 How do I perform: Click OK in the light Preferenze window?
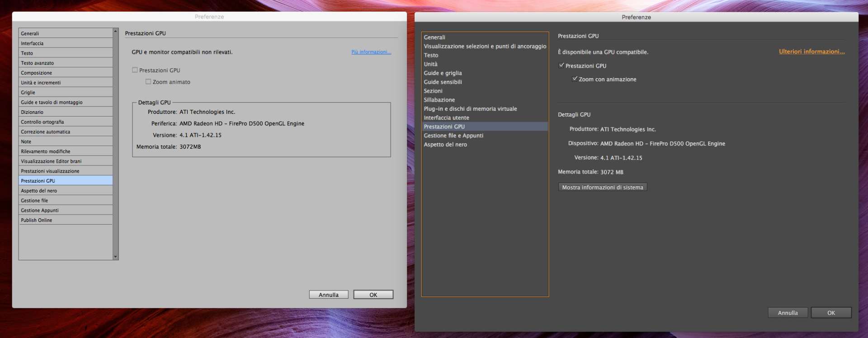pyautogui.click(x=373, y=295)
